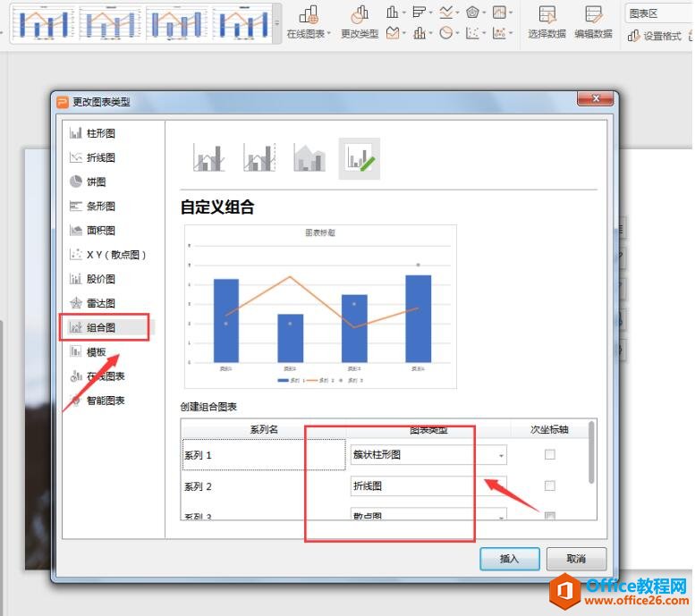Open 选择数据 select data tool

point(547,21)
